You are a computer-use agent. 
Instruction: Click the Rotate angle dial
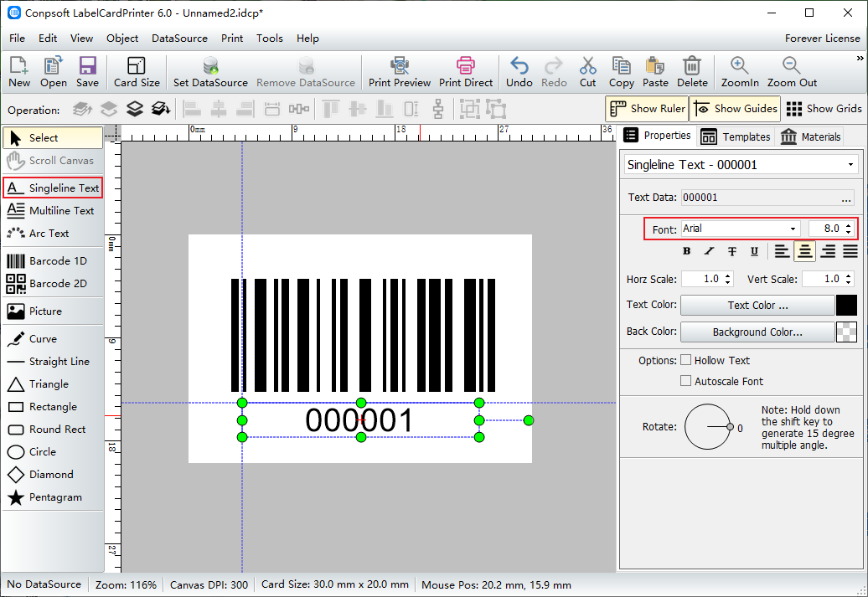click(x=708, y=426)
